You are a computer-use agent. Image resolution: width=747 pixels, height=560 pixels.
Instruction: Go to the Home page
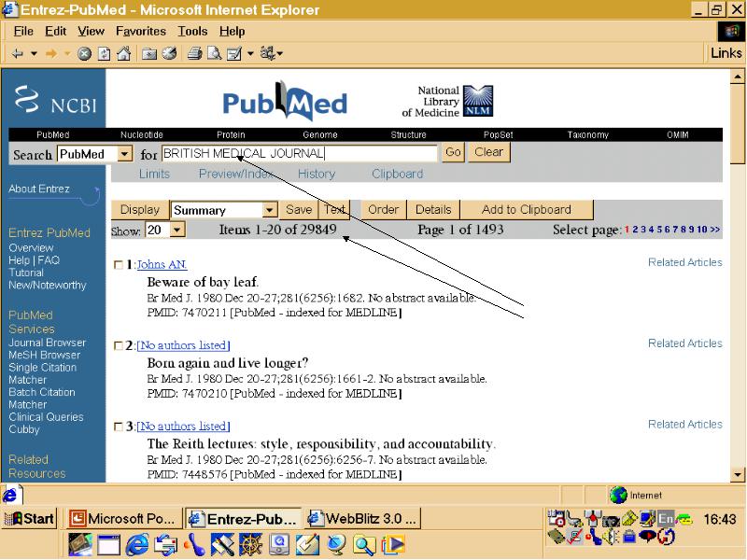pyautogui.click(x=124, y=54)
